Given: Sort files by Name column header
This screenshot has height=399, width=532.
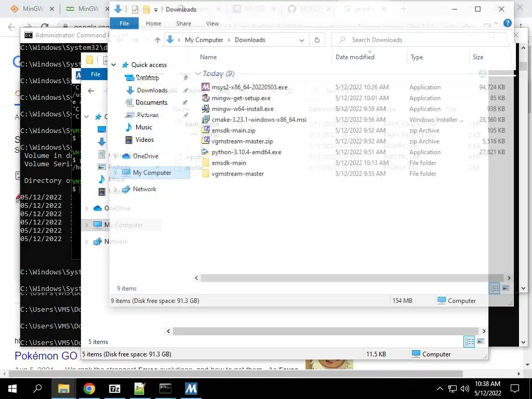Looking at the screenshot, I should click(x=208, y=57).
